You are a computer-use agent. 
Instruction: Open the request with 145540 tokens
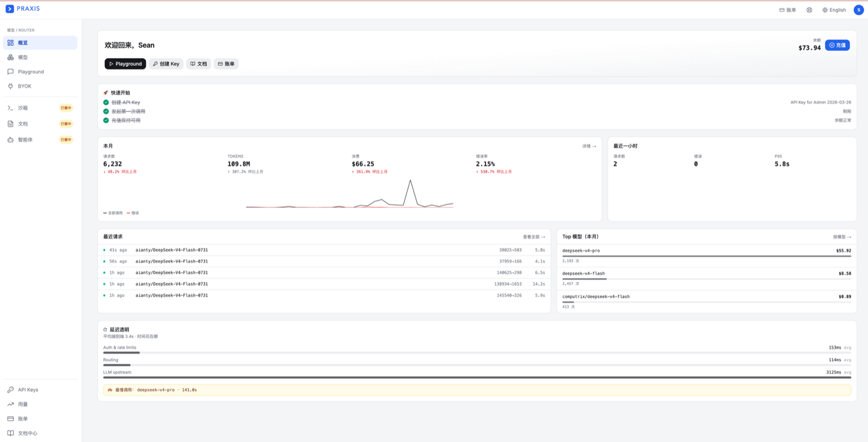(x=324, y=295)
